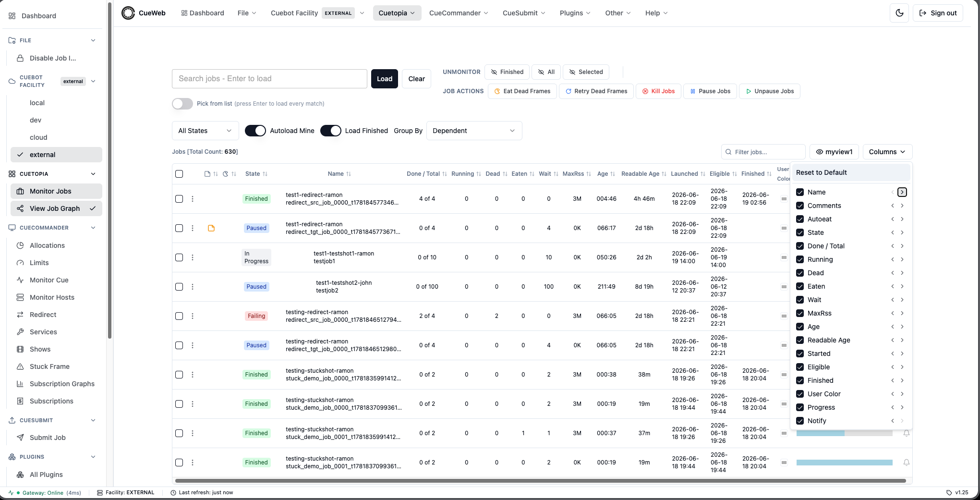The image size is (980, 500).
Task: Click the CueWeb logo icon
Action: point(128,13)
